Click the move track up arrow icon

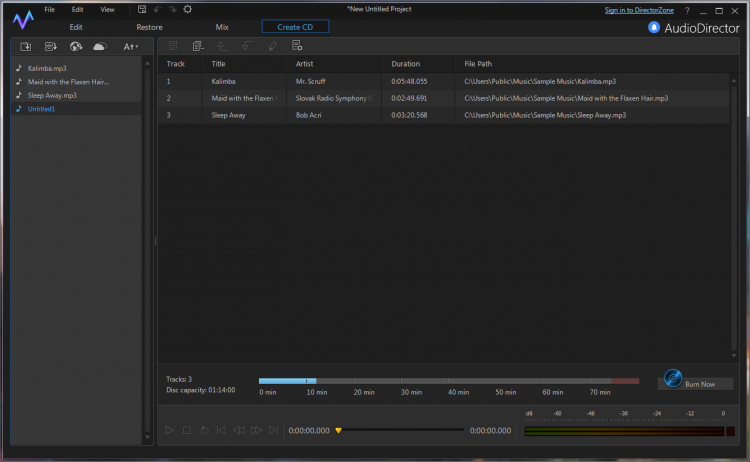pyautogui.click(x=222, y=46)
